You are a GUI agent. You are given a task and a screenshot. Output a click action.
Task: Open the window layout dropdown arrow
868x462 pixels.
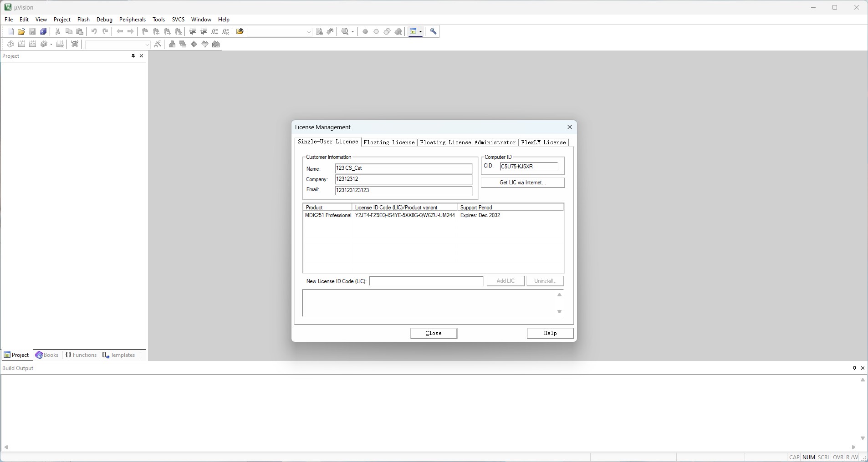point(421,31)
